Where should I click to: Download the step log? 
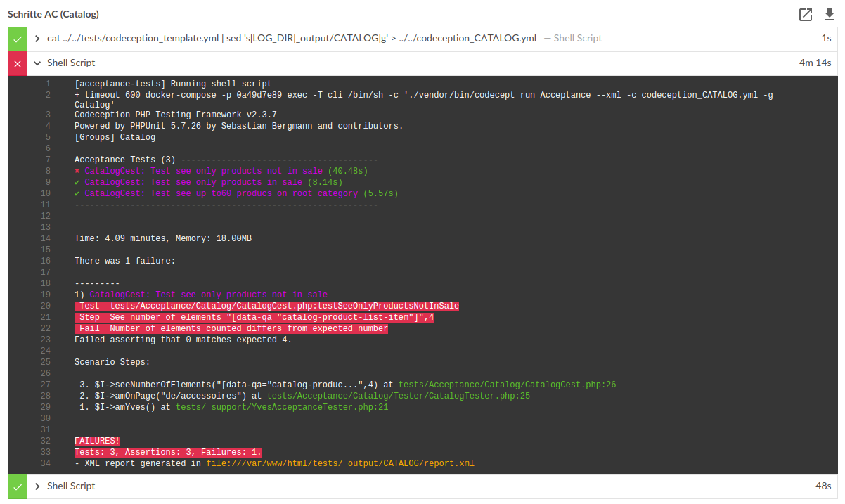click(x=829, y=15)
